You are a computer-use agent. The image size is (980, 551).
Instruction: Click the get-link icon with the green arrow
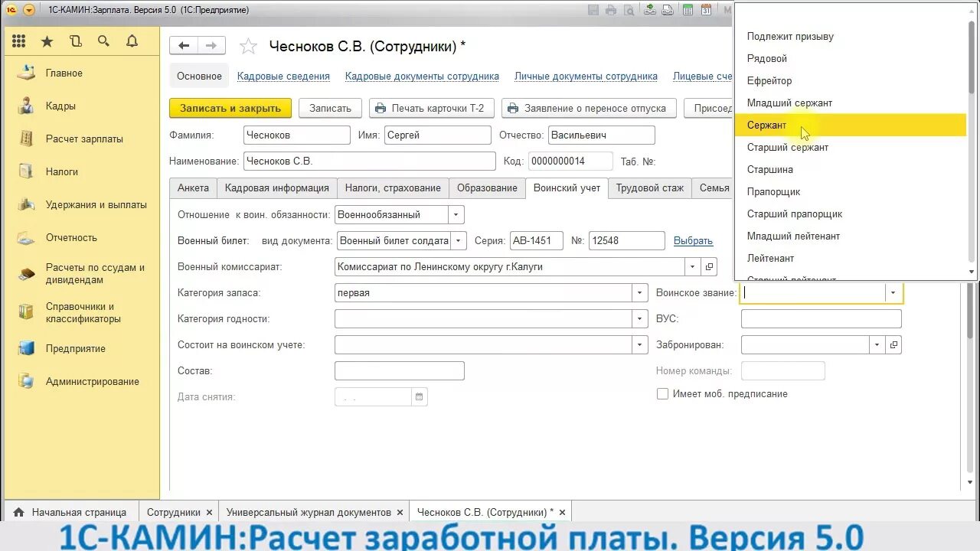coord(650,10)
